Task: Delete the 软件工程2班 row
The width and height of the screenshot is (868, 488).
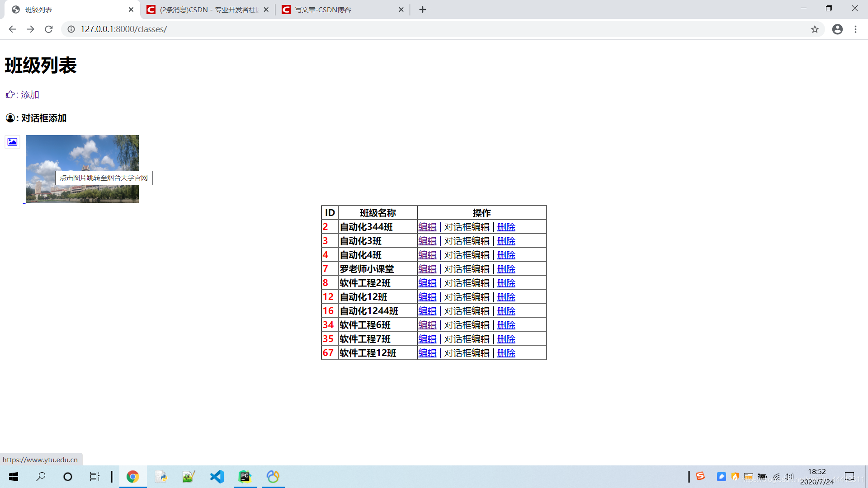Action: pos(506,283)
